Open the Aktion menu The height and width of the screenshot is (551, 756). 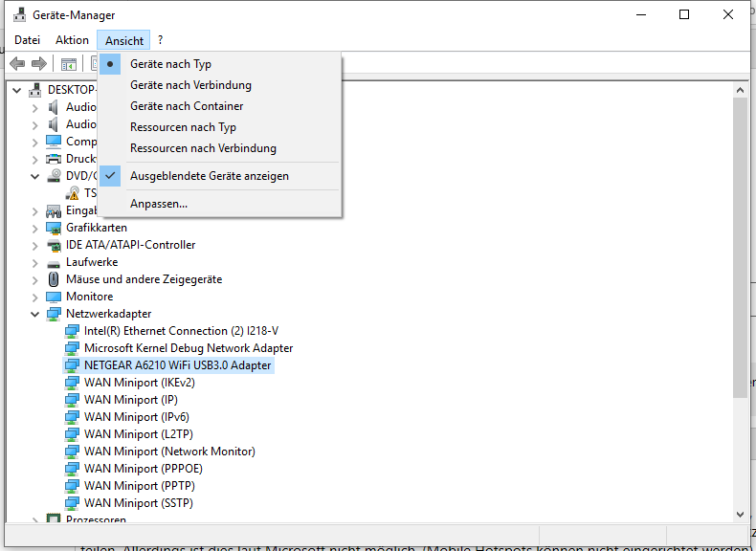coord(72,40)
